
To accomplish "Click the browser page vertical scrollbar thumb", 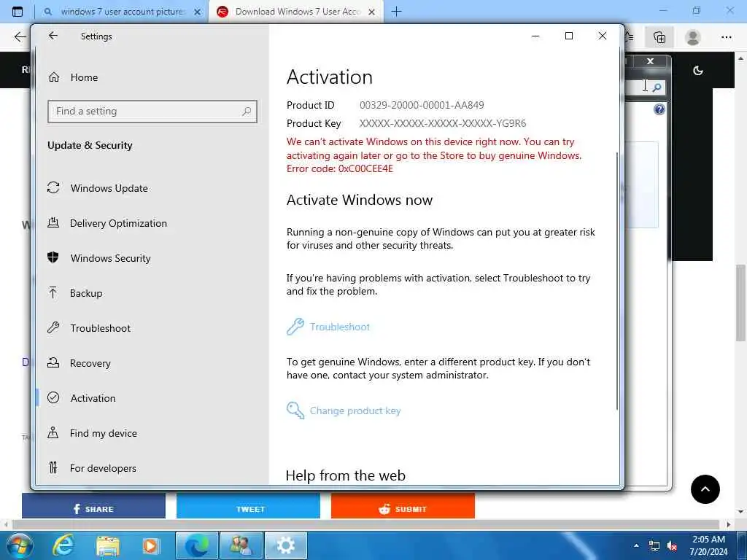I will (x=741, y=303).
